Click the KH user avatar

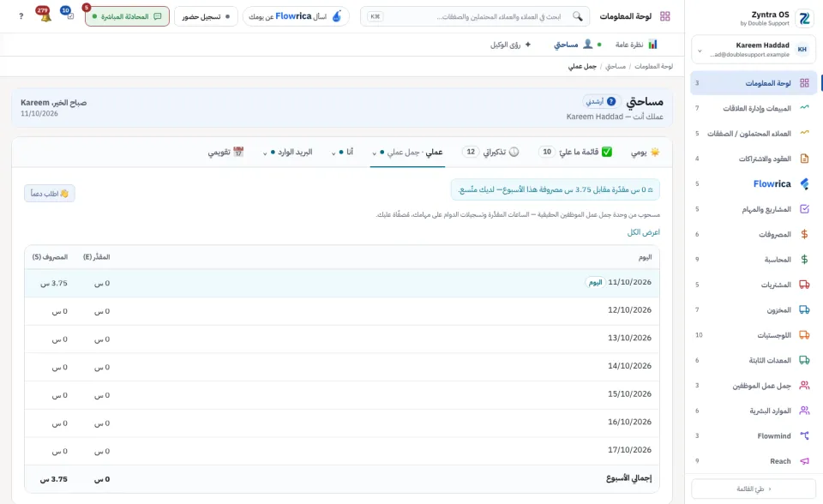coord(802,50)
